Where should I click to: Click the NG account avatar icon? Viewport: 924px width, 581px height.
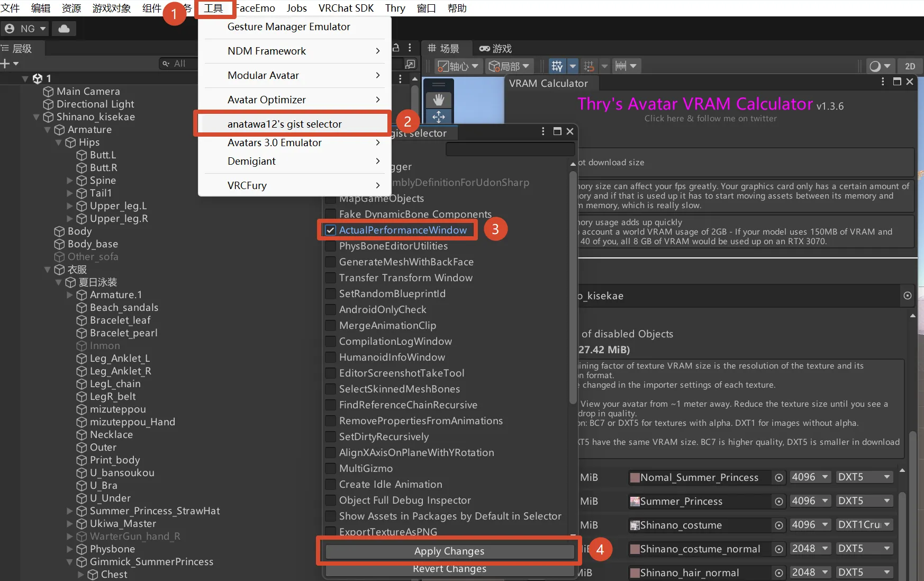coord(10,29)
